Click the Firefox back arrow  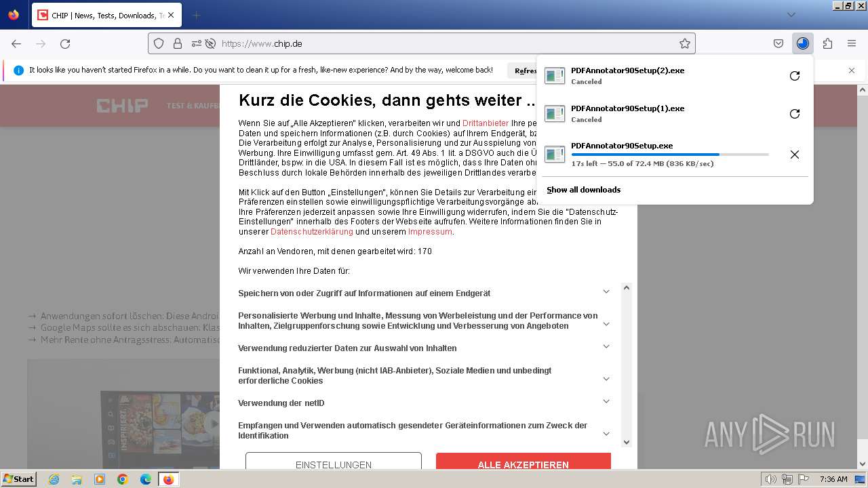pyautogui.click(x=16, y=43)
